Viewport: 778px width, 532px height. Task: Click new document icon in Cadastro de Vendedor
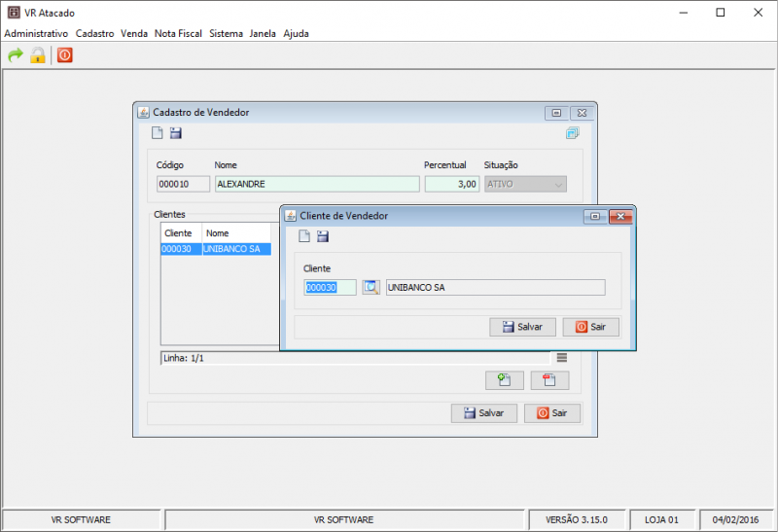pos(158,133)
